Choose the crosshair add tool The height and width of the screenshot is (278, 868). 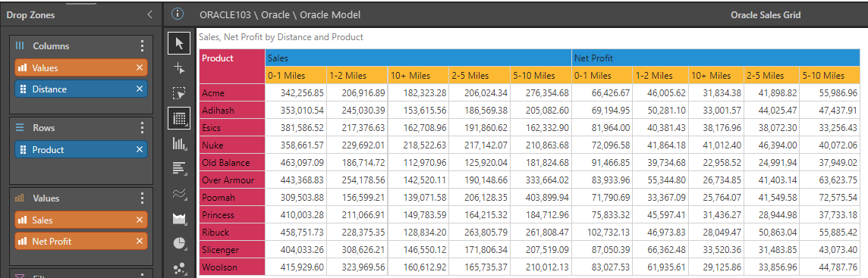179,68
